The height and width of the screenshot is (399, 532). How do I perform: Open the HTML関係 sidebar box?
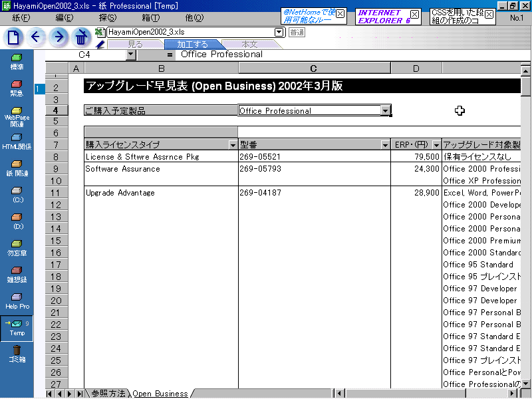pos(17,142)
